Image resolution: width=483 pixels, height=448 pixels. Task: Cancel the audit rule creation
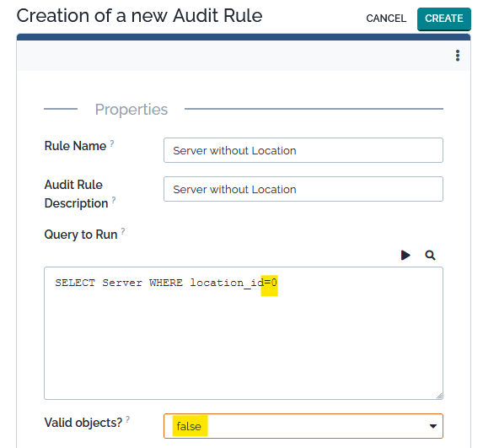pos(386,19)
